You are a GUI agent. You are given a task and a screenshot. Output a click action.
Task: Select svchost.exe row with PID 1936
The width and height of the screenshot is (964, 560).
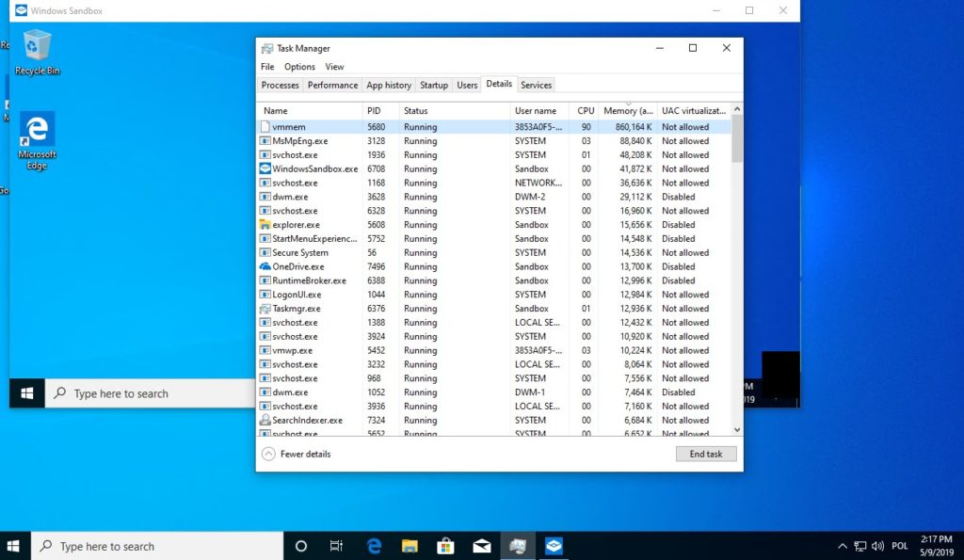pyautogui.click(x=494, y=155)
